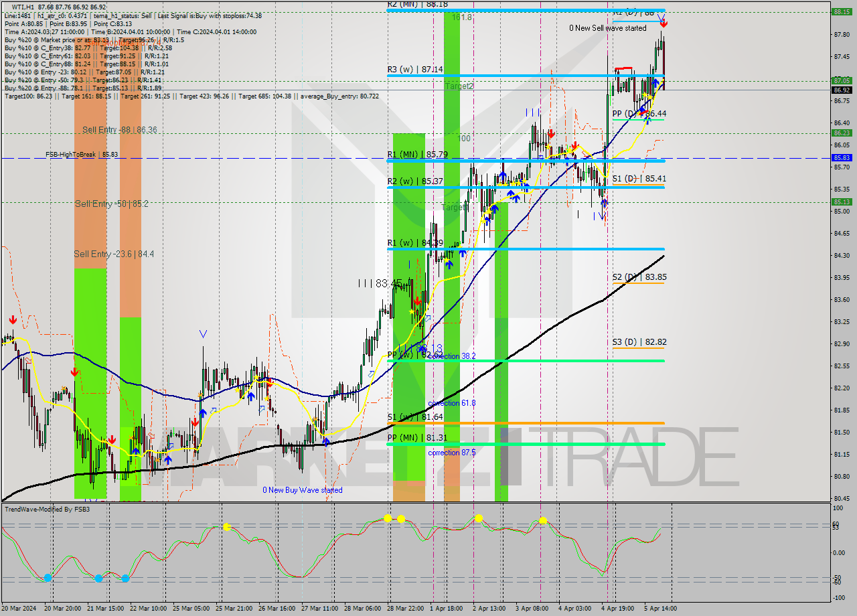Click the '3 Apr 08:00' time axis label

point(531,608)
